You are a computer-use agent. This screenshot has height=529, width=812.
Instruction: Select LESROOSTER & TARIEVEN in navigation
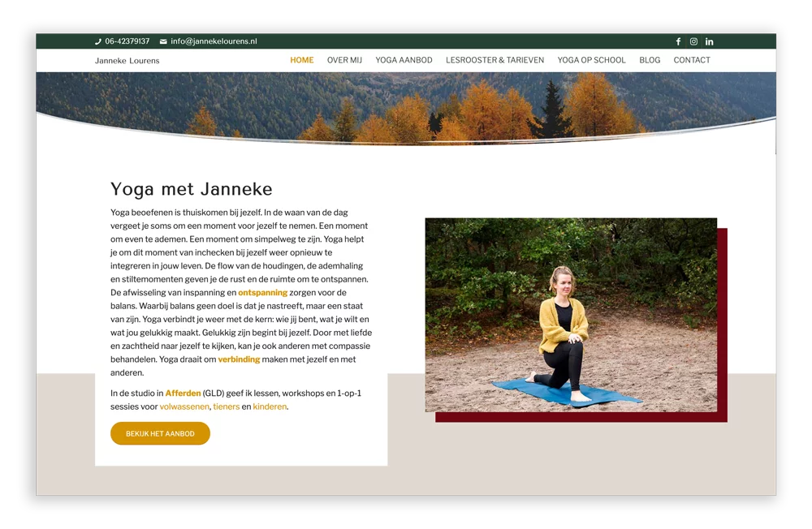(495, 60)
